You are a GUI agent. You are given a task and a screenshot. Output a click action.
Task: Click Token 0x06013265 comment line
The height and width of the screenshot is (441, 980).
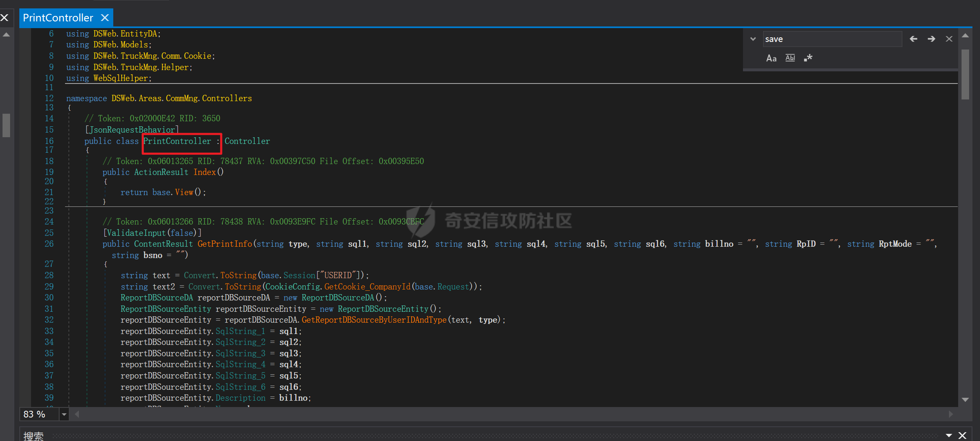click(263, 162)
